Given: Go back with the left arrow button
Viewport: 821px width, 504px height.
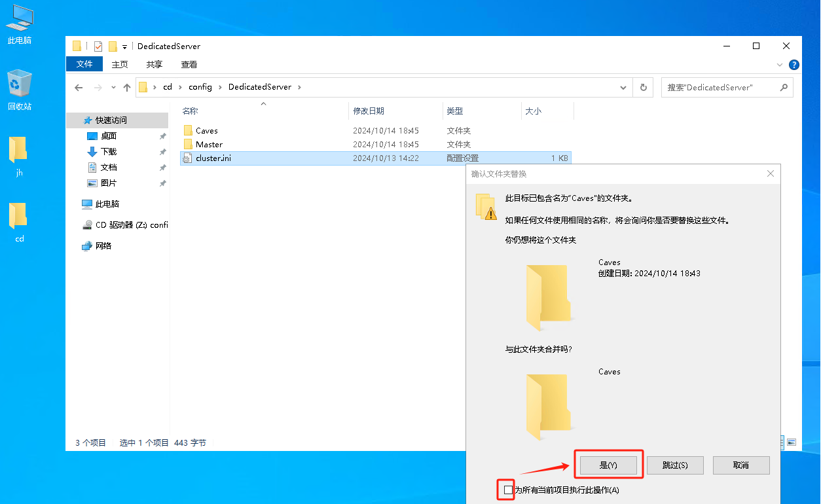Looking at the screenshot, I should pyautogui.click(x=79, y=87).
